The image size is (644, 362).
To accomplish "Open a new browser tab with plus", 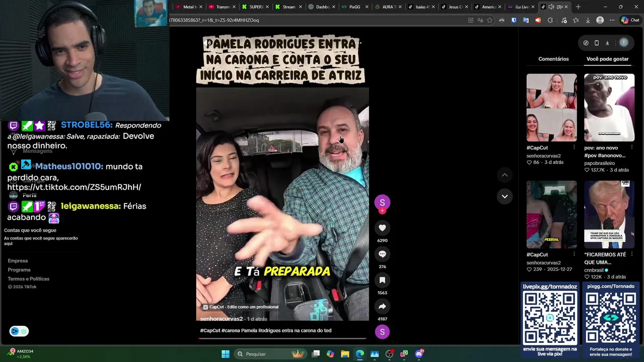I will coord(578,7).
